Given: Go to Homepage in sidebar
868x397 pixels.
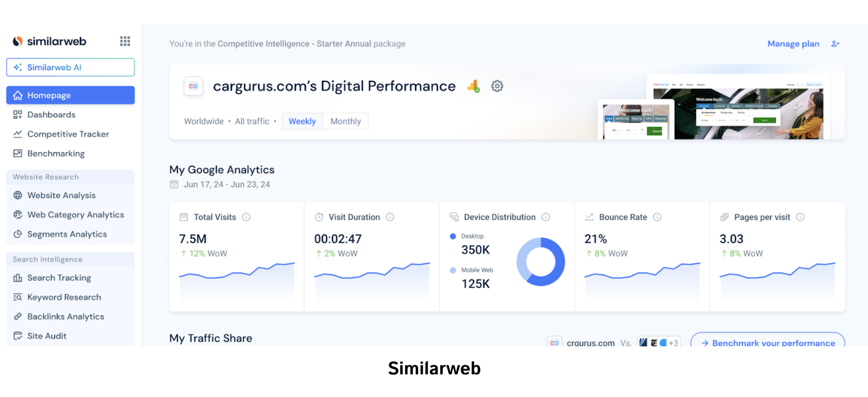Looking at the screenshot, I should click(71, 95).
